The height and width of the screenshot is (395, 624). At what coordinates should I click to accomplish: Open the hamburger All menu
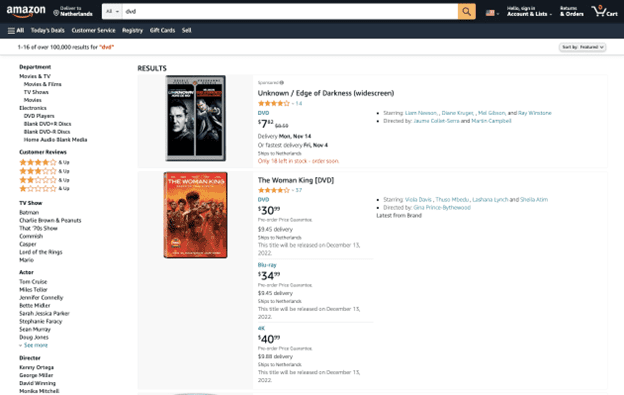tap(16, 30)
